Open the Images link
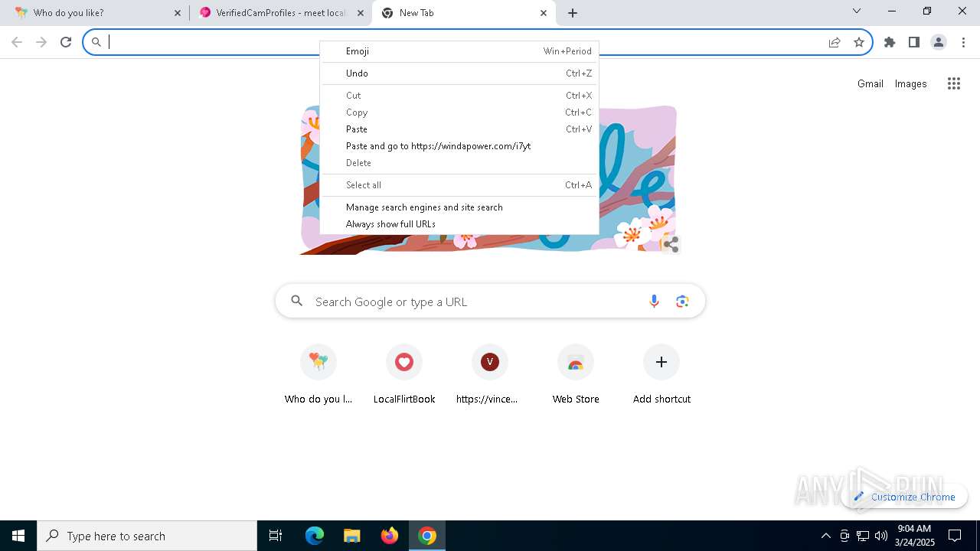The width and height of the screenshot is (980, 551). pyautogui.click(x=911, y=84)
